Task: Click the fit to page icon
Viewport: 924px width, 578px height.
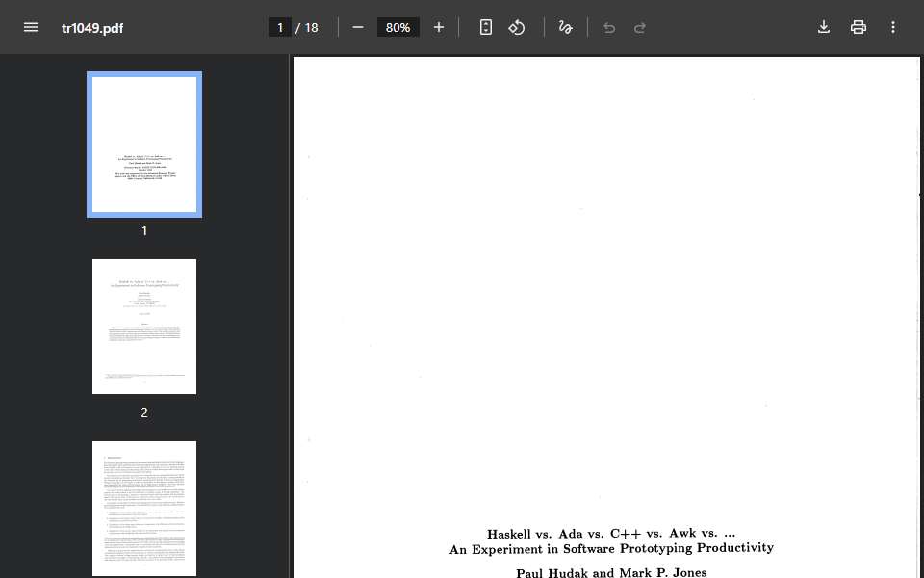Action: pos(485,27)
